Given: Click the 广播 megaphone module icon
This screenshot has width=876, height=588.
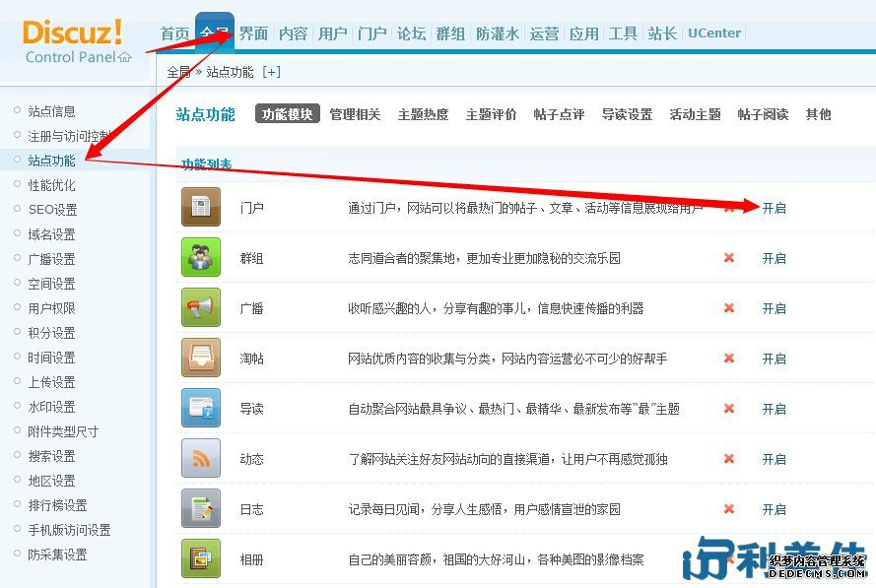Looking at the screenshot, I should [x=201, y=308].
